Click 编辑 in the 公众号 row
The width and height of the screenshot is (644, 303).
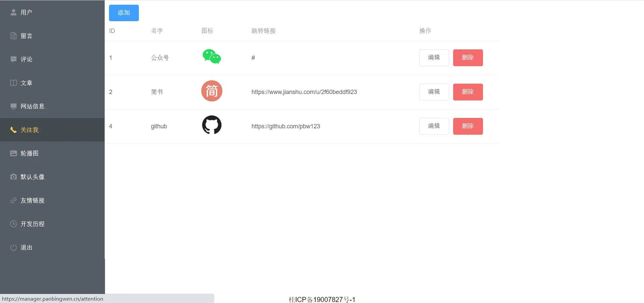434,58
